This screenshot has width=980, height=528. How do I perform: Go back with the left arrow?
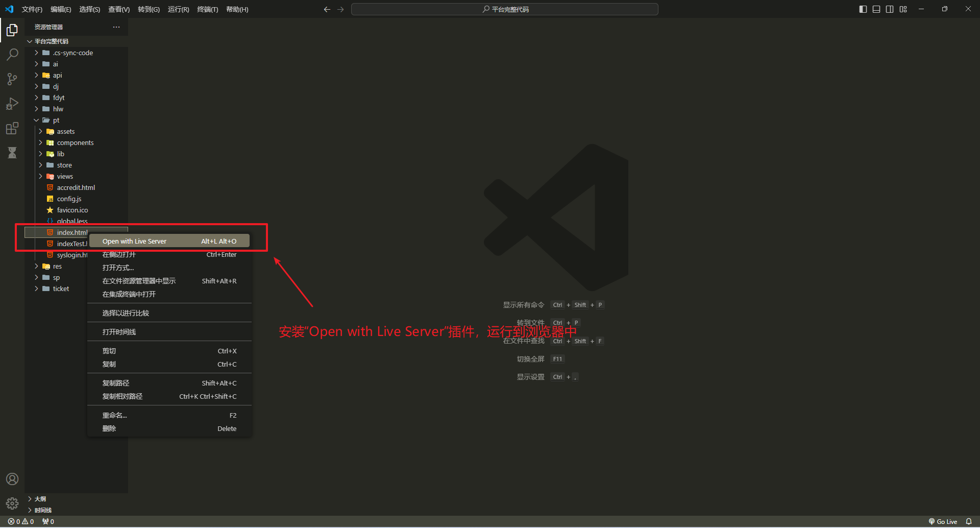tap(327, 9)
